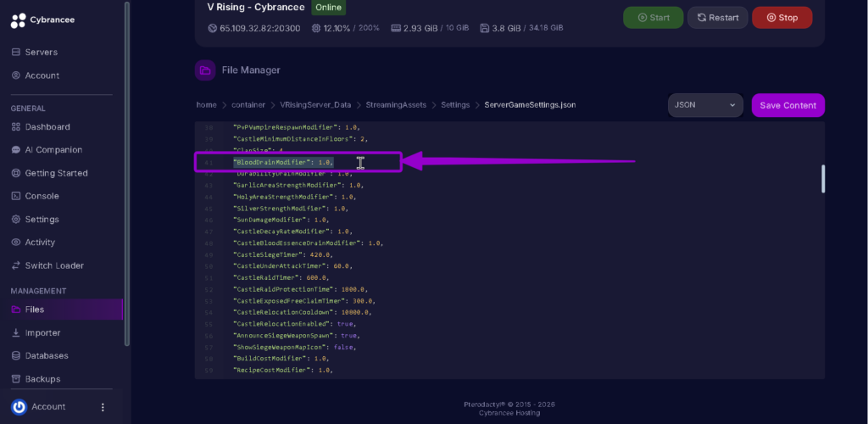Image resolution: width=868 pixels, height=424 pixels.
Task: Navigate to container breadcrumb
Action: click(248, 104)
